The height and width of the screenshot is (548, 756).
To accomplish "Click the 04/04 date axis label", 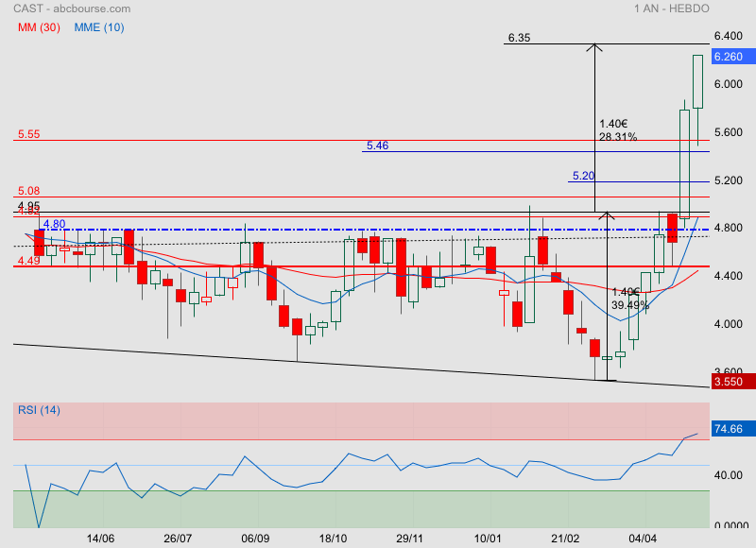I will (x=643, y=539).
